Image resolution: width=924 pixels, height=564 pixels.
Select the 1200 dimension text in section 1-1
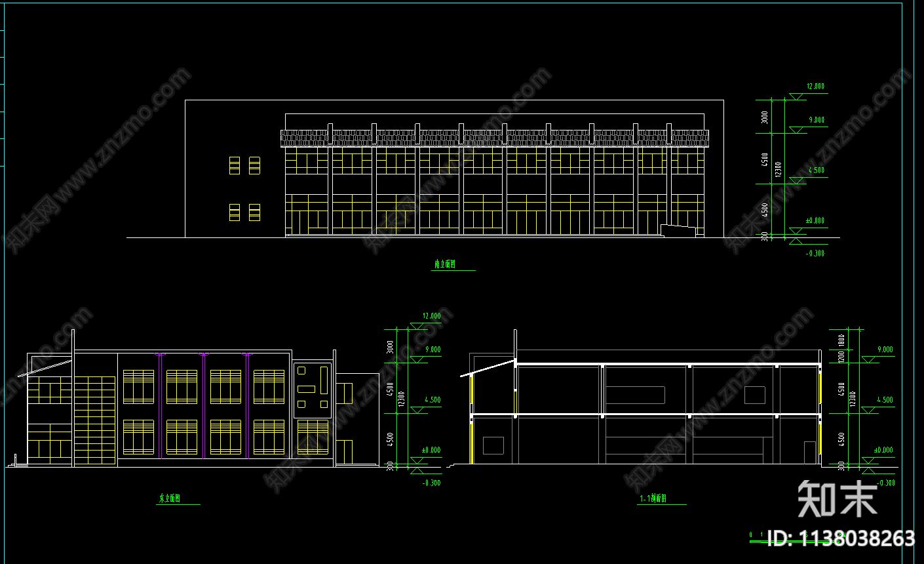(841, 356)
